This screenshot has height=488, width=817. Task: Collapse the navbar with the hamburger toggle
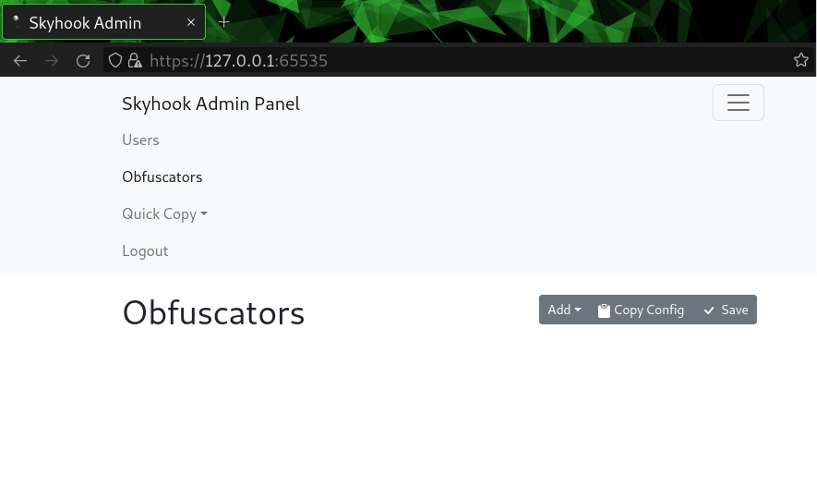[738, 103]
